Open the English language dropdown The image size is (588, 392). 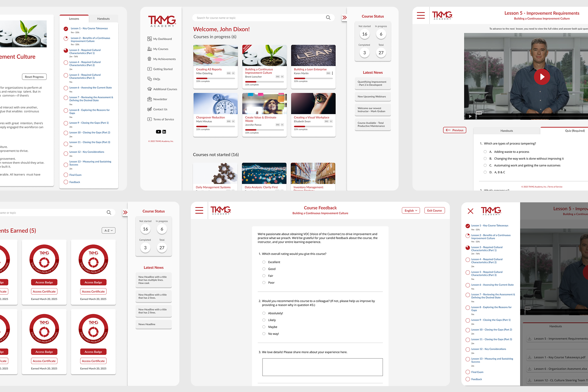coord(410,211)
